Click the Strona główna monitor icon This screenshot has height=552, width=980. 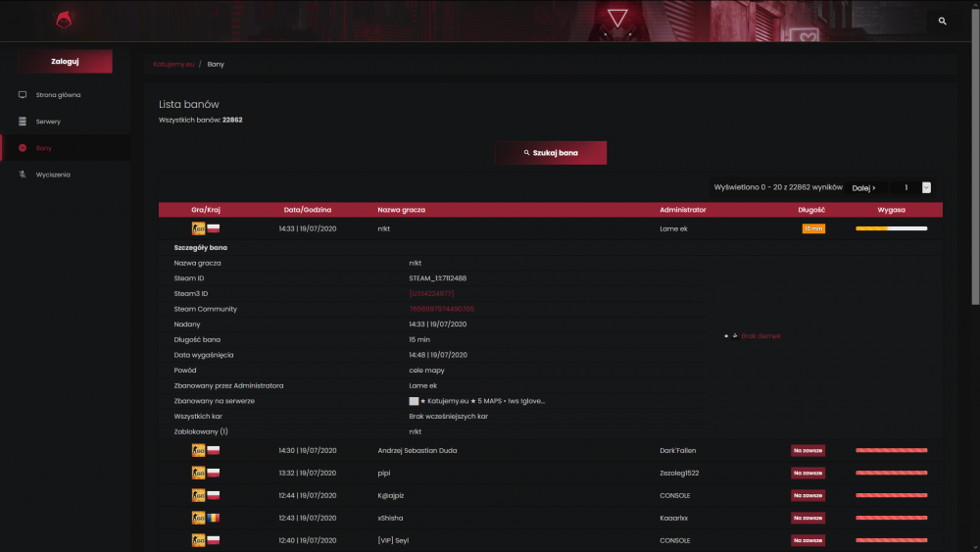[x=23, y=95]
